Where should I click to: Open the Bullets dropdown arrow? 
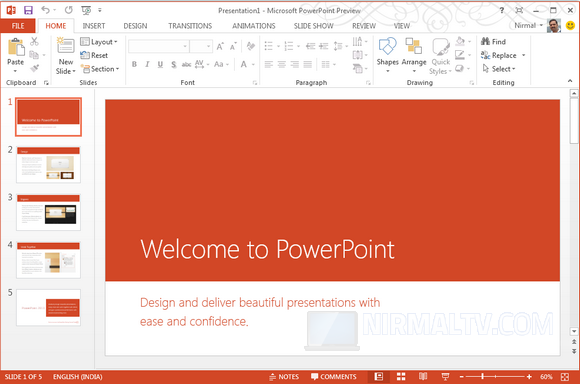pyautogui.click(x=278, y=46)
